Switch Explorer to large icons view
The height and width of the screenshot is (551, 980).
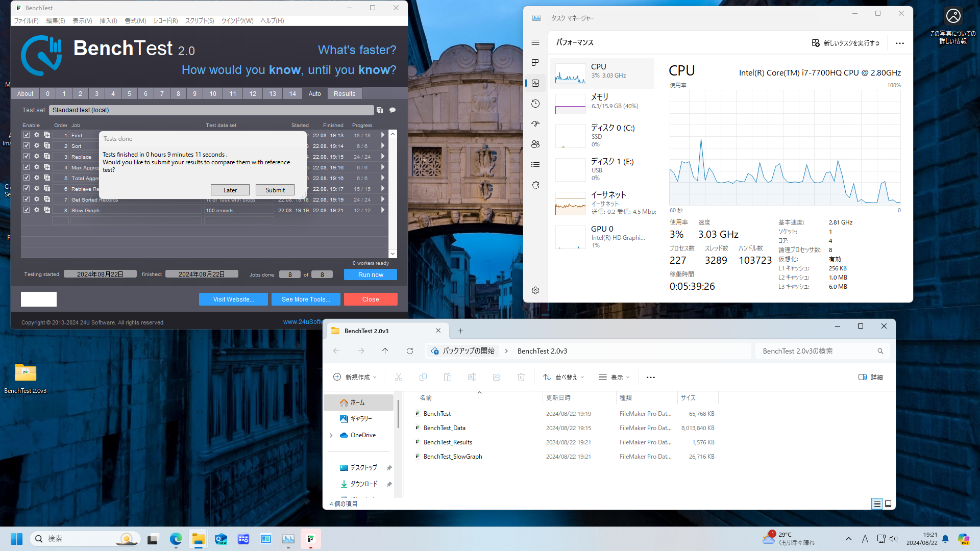coord(888,504)
